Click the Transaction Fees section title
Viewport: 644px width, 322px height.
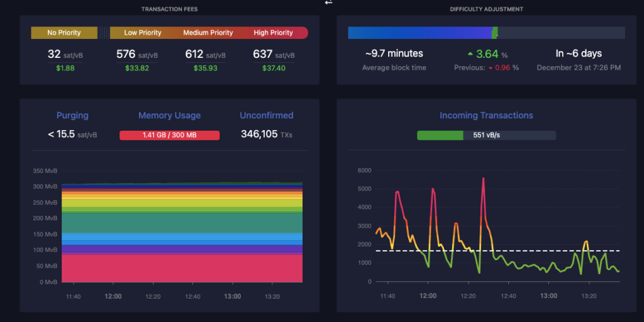pyautogui.click(x=169, y=9)
